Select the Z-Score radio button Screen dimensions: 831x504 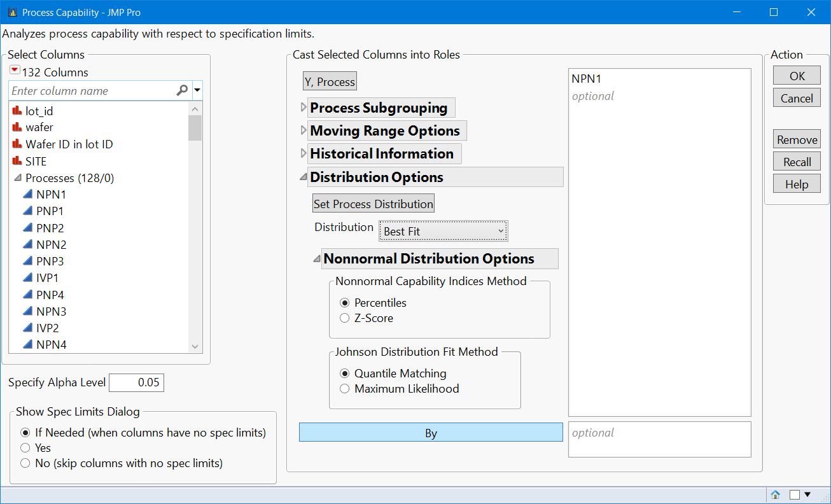tap(345, 318)
